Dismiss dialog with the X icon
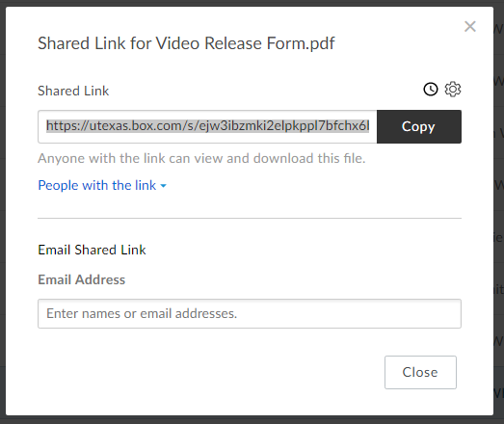 click(470, 26)
